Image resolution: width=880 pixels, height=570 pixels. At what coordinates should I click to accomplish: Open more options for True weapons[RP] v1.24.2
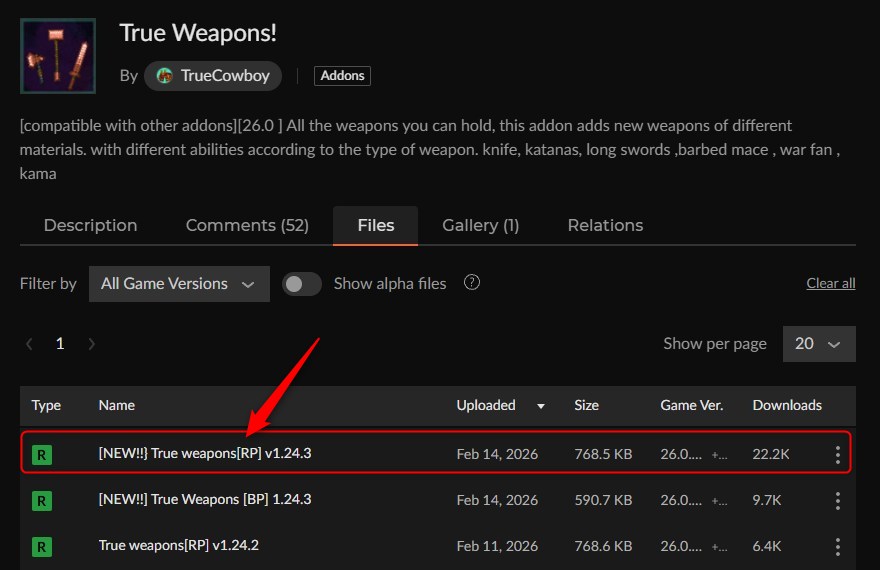click(837, 546)
